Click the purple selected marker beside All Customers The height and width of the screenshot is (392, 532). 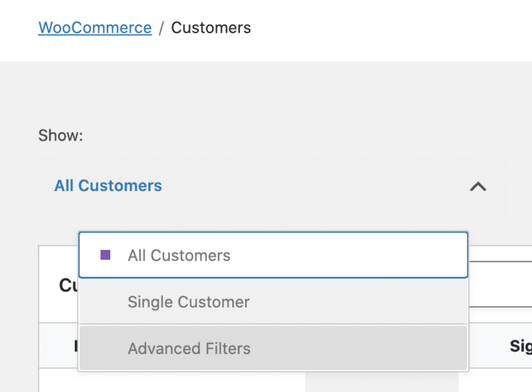tap(105, 255)
